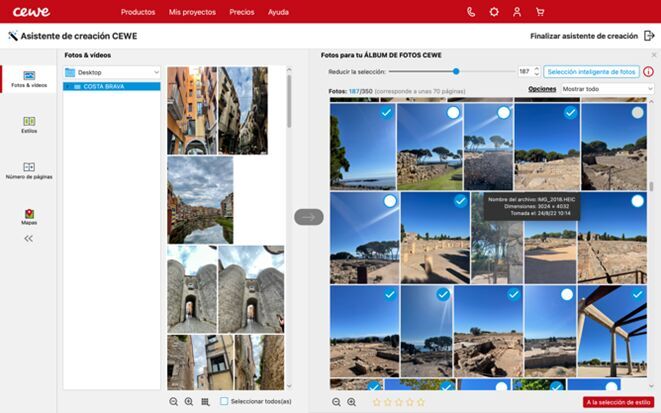Open the Productos menu
The image size is (661, 413).
pos(137,12)
